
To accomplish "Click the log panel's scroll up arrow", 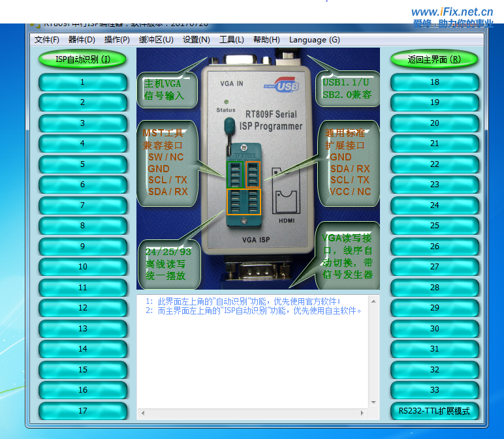I will click(x=374, y=301).
